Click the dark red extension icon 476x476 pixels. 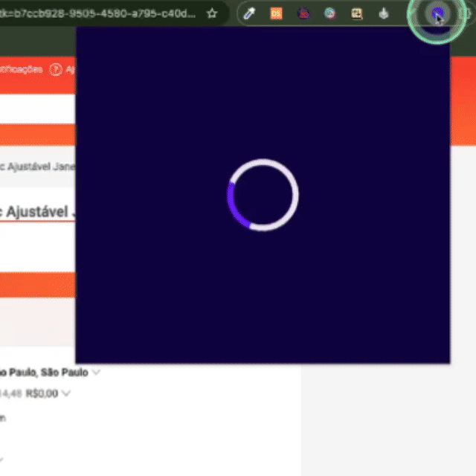(303, 13)
